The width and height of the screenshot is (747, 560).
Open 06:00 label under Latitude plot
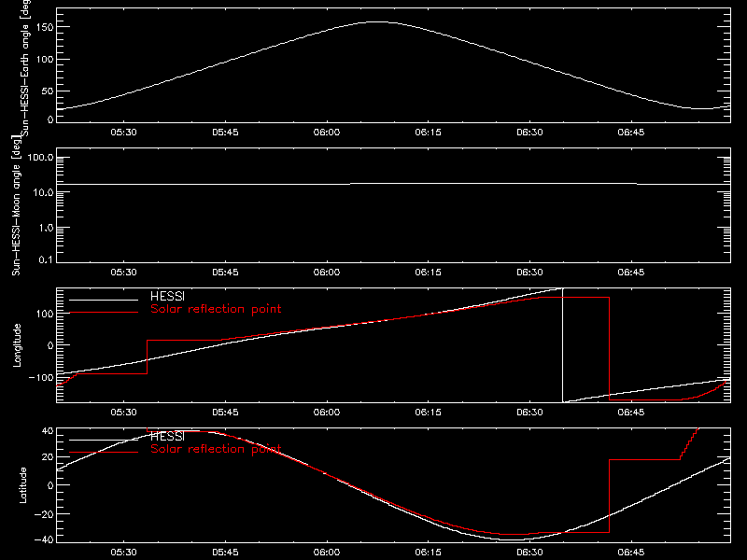pyautogui.click(x=326, y=553)
